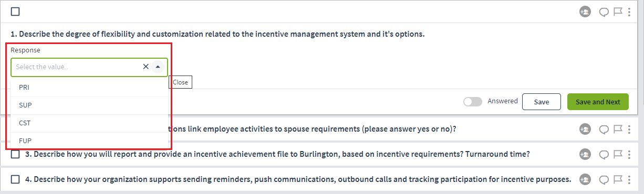Pick CST option in dropdown
644x194 pixels.
(89, 123)
